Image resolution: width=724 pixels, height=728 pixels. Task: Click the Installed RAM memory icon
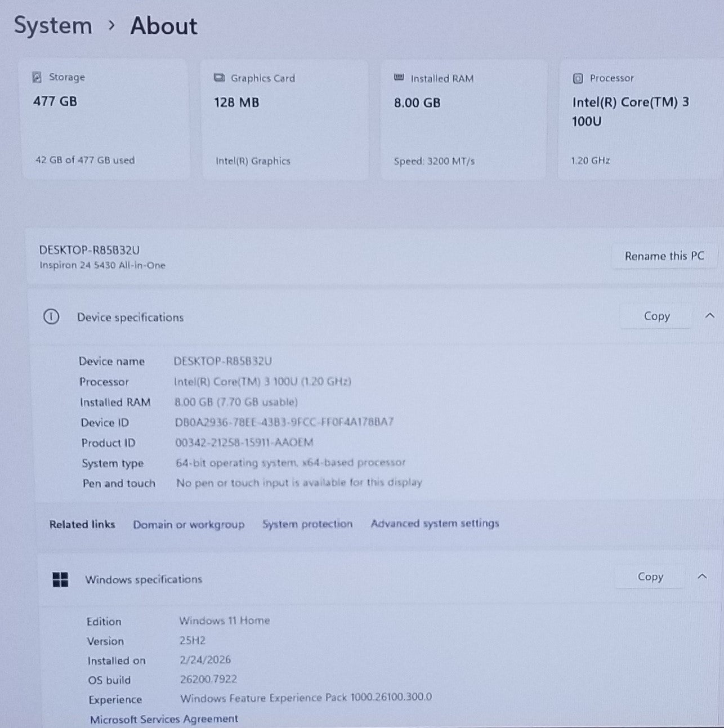(x=399, y=78)
